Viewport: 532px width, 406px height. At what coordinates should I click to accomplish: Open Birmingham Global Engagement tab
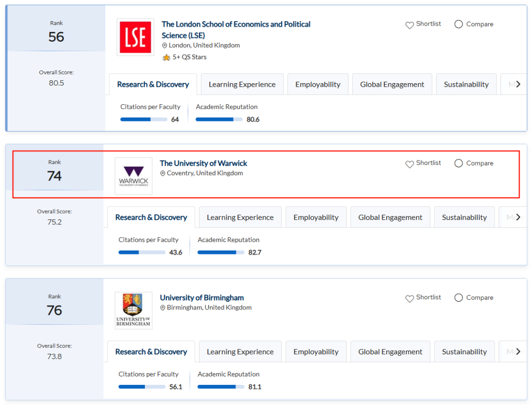tap(390, 352)
